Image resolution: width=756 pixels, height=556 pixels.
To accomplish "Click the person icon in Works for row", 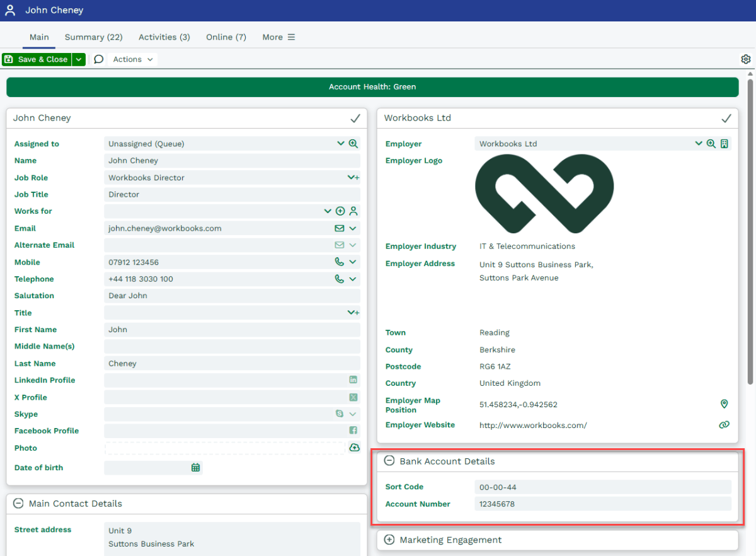I will [x=353, y=211].
